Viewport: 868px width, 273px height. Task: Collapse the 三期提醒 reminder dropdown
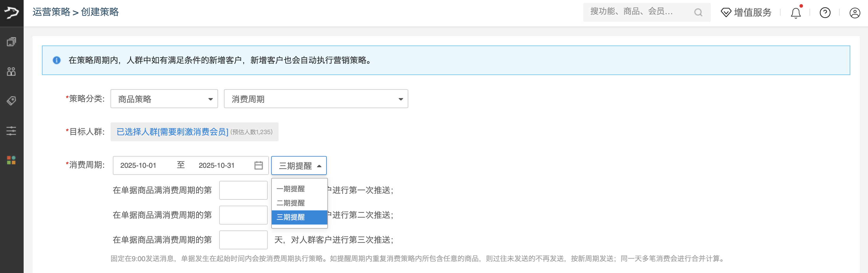coord(299,165)
